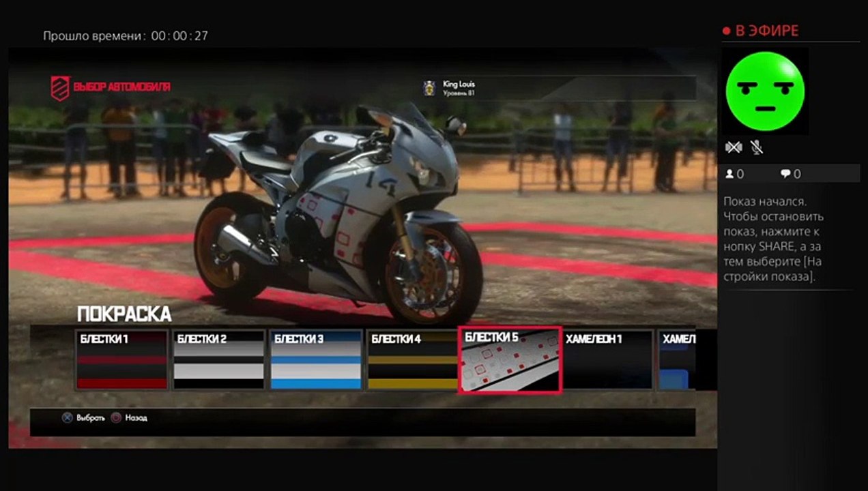Select the Блестки 4 yellow paint swatch

tap(413, 359)
